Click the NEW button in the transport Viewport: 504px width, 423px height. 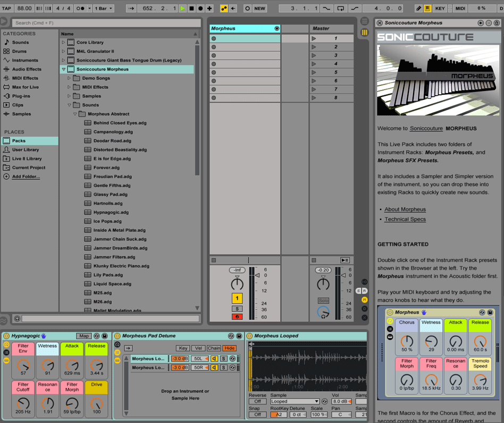pyautogui.click(x=259, y=9)
